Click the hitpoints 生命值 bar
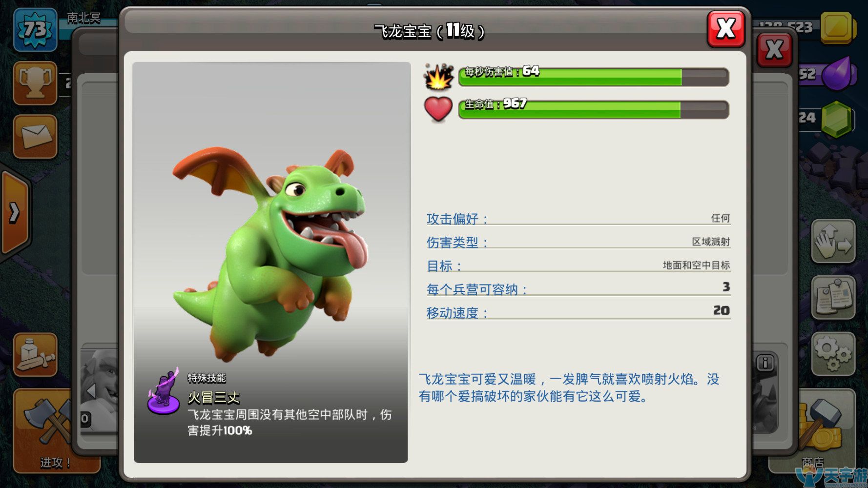The height and width of the screenshot is (488, 868). pyautogui.click(x=594, y=109)
